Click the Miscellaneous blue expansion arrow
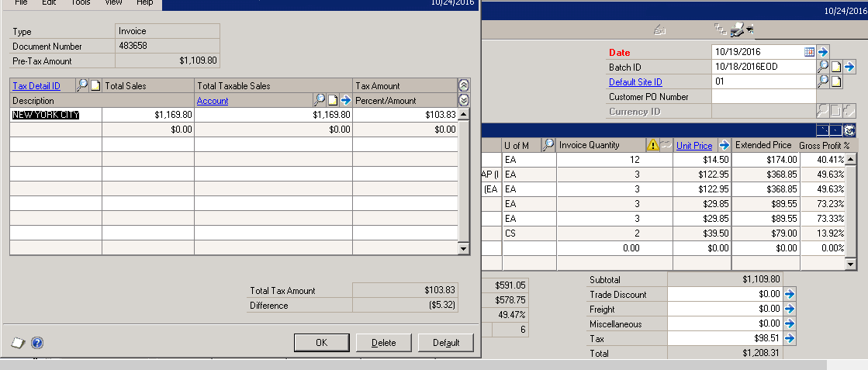The height and width of the screenshot is (370, 868). click(790, 323)
